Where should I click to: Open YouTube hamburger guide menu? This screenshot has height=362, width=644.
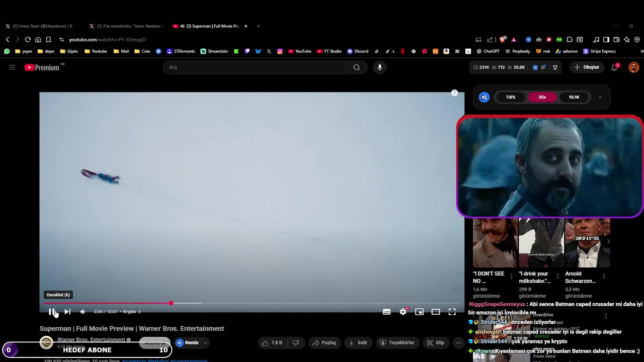12,67
